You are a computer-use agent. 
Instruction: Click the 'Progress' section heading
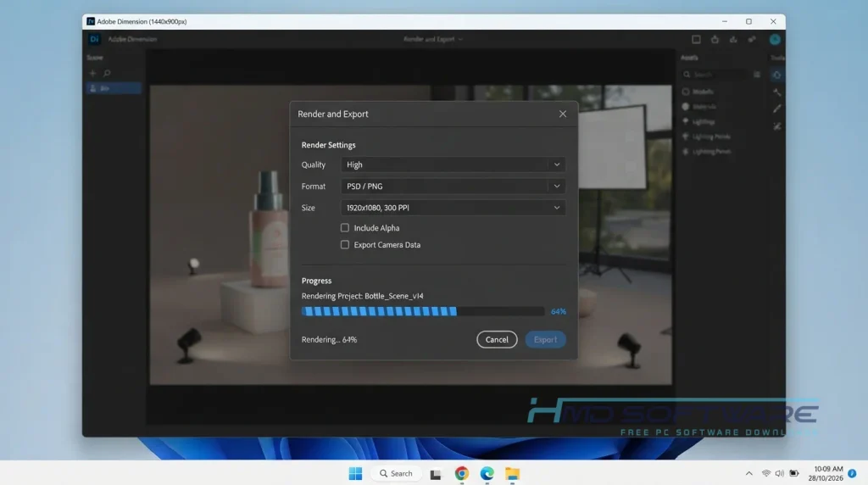(x=317, y=281)
